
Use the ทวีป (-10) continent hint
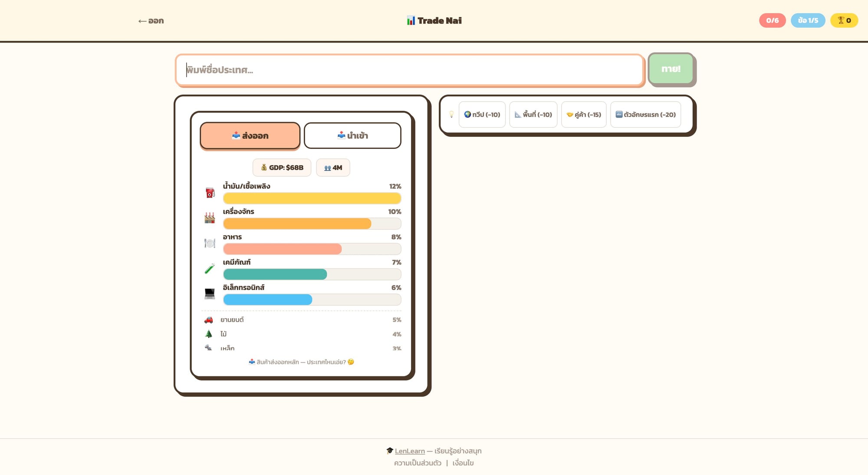coord(482,115)
